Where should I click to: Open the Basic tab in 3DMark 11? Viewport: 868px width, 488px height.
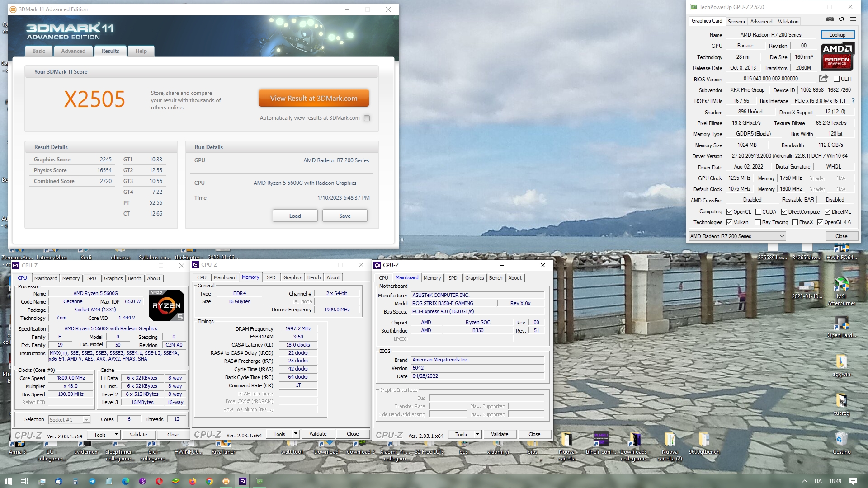pyautogui.click(x=39, y=51)
